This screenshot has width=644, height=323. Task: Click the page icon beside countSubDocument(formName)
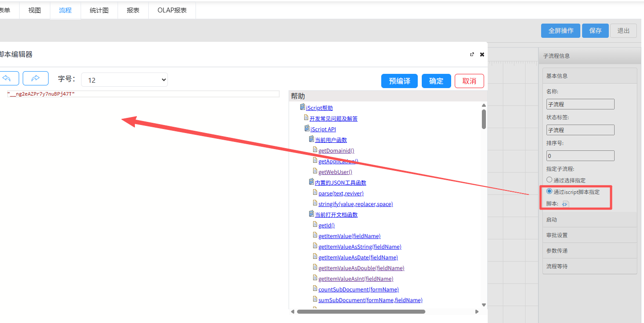(315, 289)
